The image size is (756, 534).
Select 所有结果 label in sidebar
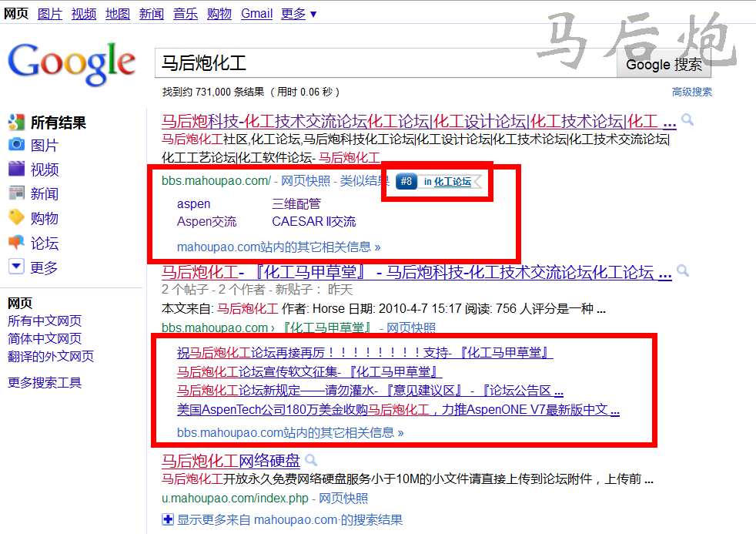click(59, 123)
